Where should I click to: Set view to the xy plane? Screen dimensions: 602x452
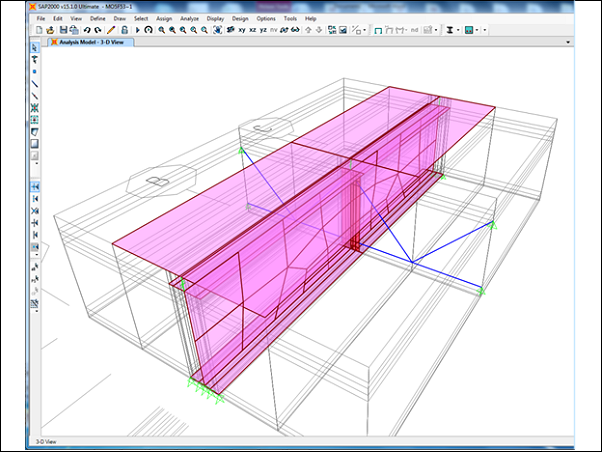coord(242,30)
